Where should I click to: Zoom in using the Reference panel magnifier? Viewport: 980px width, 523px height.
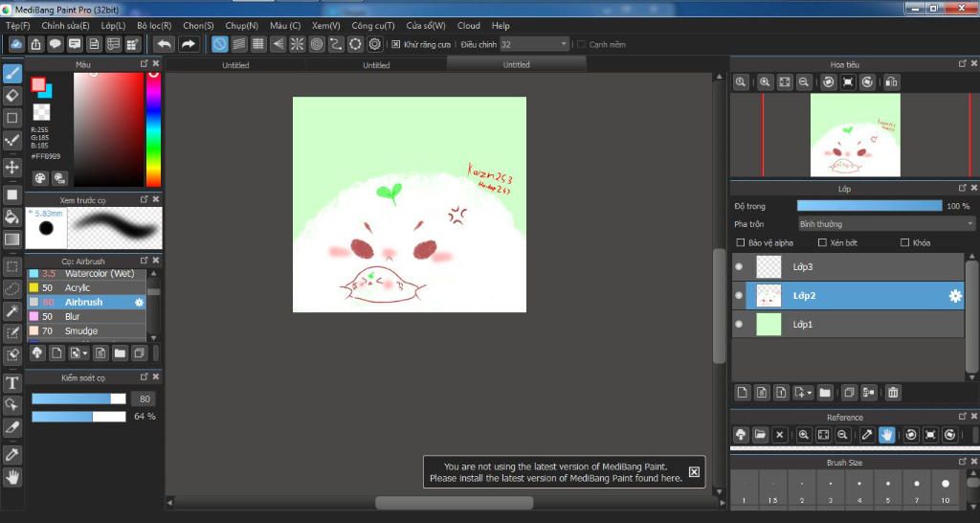804,435
